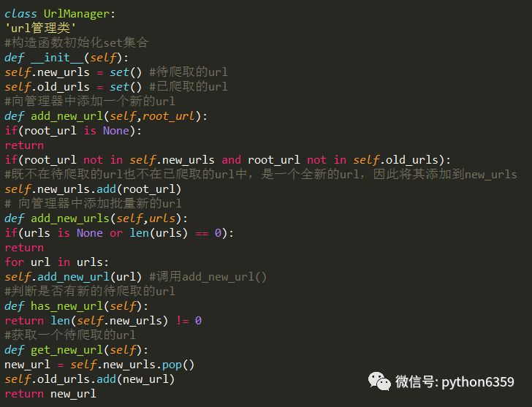The width and height of the screenshot is (532, 407).
Task: Click the comment '#已爬取的url'
Action: click(x=189, y=86)
